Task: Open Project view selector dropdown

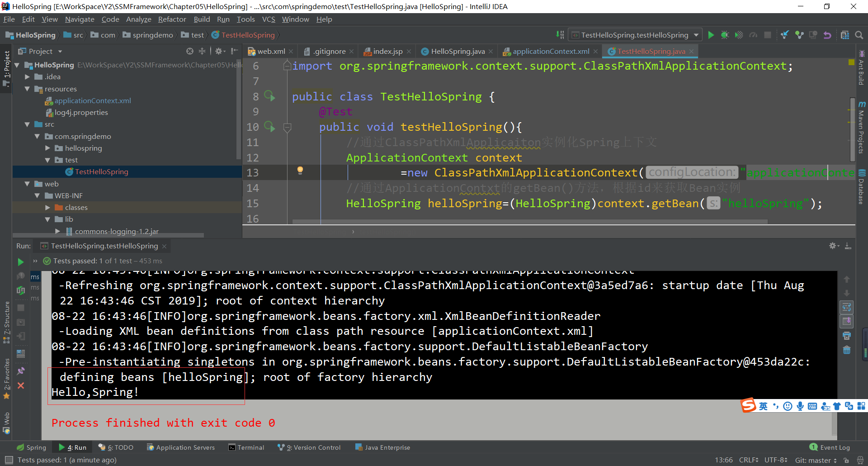Action: 40,51
